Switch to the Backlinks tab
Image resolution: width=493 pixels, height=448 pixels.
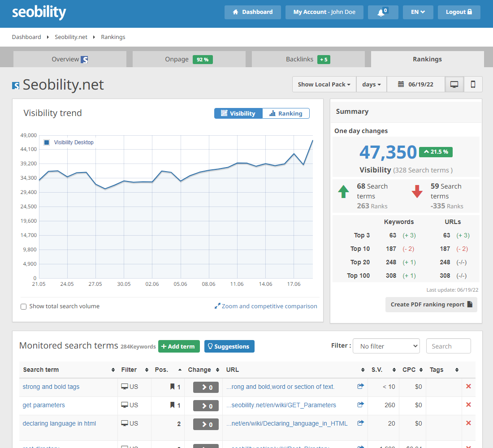[308, 59]
